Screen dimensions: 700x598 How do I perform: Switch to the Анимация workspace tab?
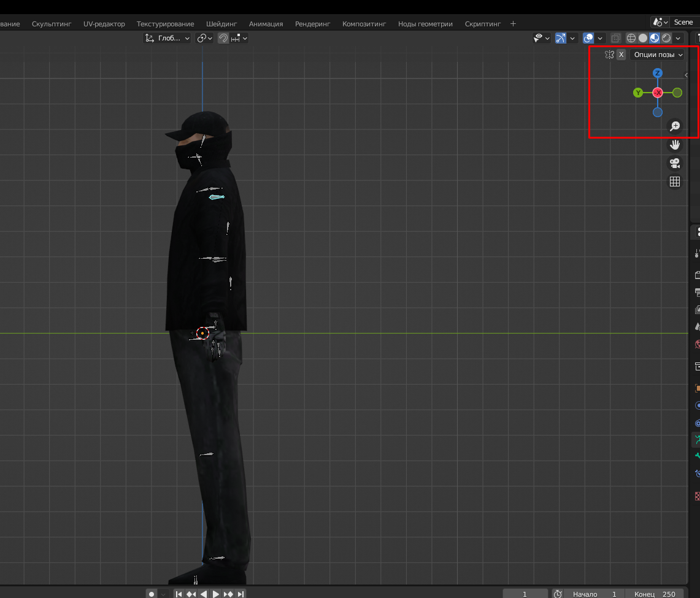tap(266, 24)
